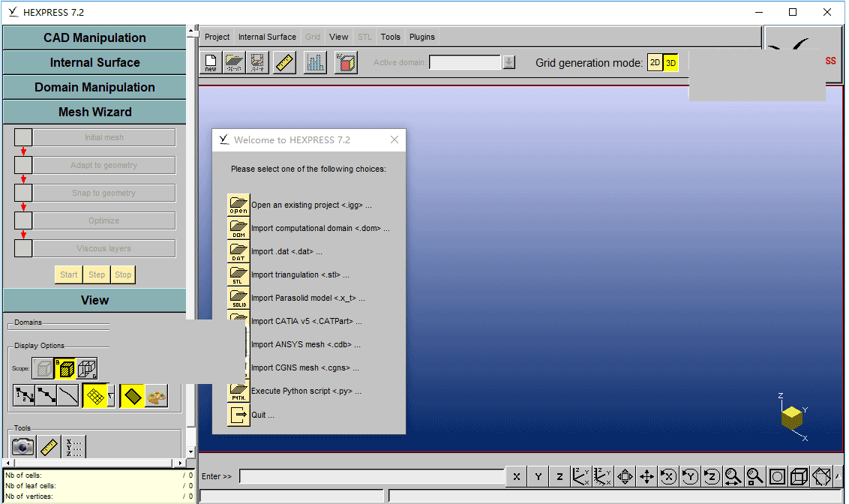Expand view toolbar with the small triangle
This screenshot has width=849, height=504.
pyautogui.click(x=838, y=476)
